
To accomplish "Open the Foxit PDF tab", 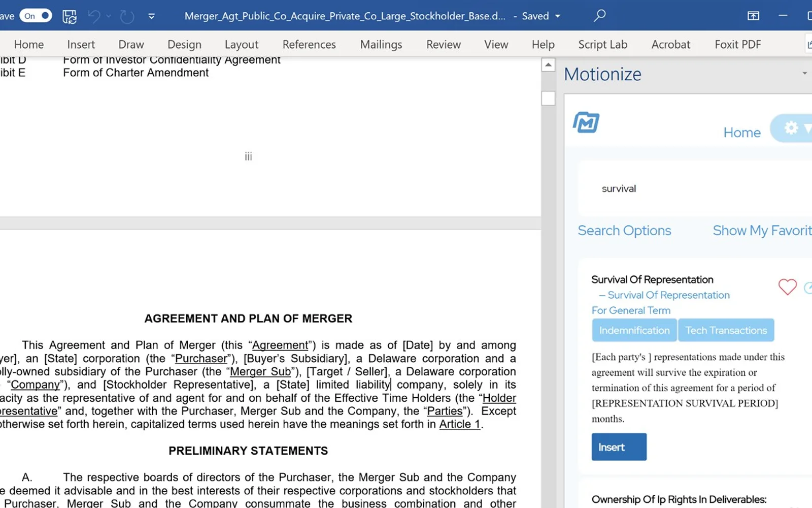I will tap(738, 45).
